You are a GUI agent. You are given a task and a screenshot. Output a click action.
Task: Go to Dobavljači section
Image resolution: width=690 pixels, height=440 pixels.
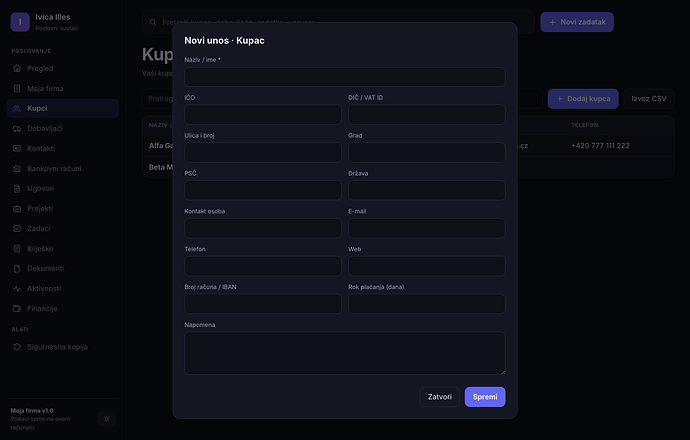click(63, 128)
